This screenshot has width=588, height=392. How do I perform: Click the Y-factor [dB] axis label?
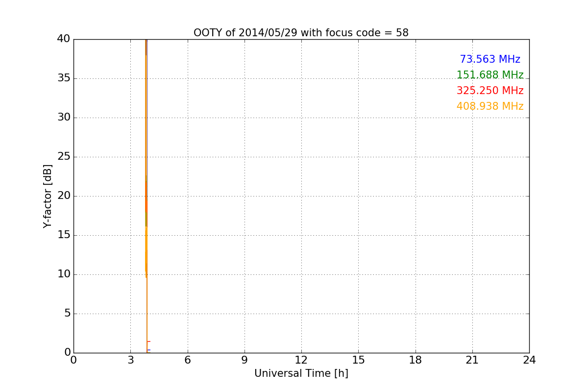48,196
